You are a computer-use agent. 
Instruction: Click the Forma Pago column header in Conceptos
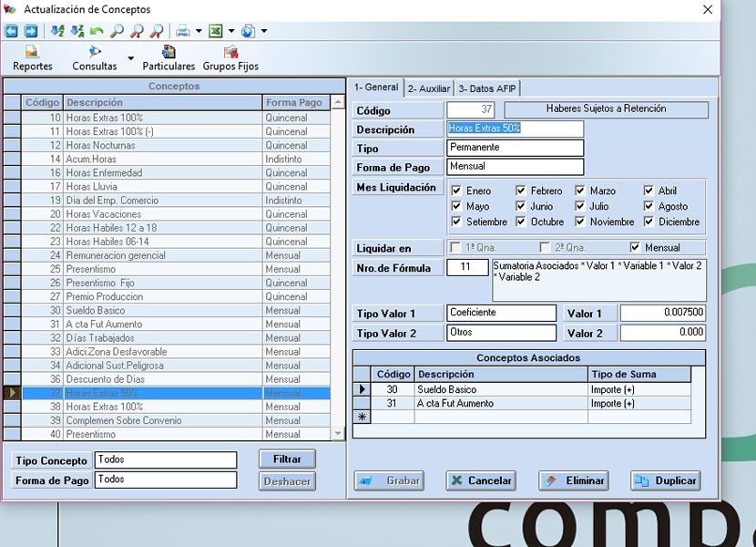coord(296,102)
